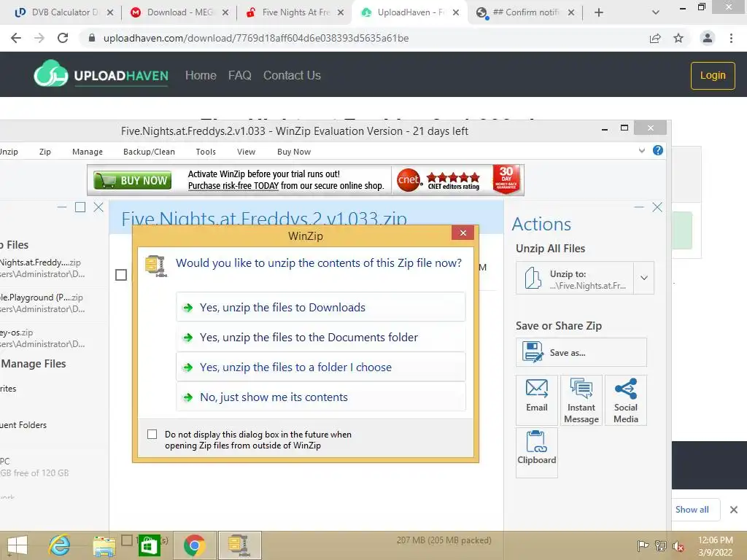Screen dimensions: 747x560
Task: Switch to the Download - MEGA tab
Action: click(179, 12)
